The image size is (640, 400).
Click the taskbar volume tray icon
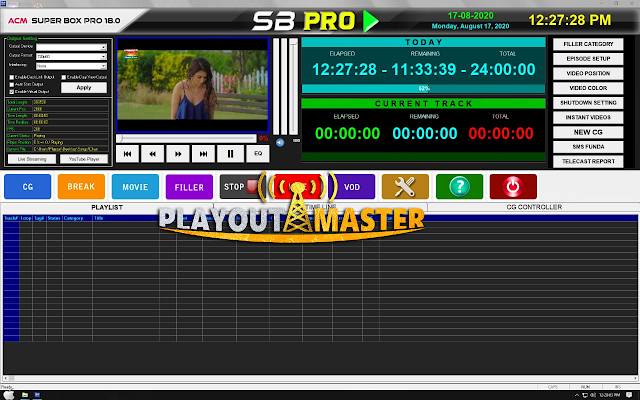pyautogui.click(x=593, y=395)
